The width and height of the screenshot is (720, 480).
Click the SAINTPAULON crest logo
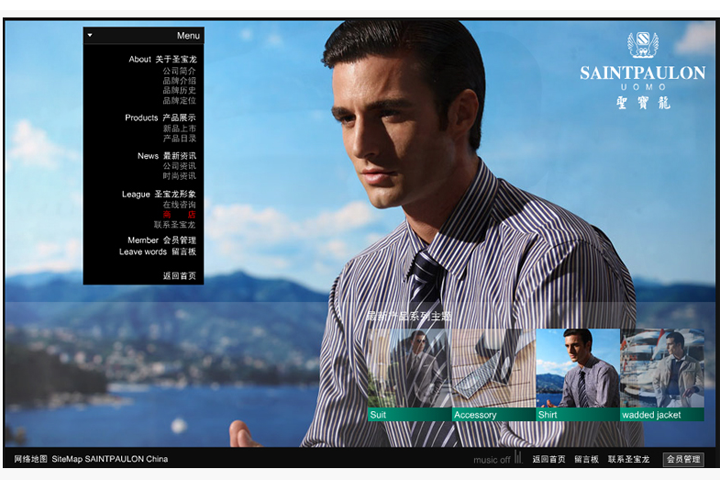pyautogui.click(x=642, y=45)
